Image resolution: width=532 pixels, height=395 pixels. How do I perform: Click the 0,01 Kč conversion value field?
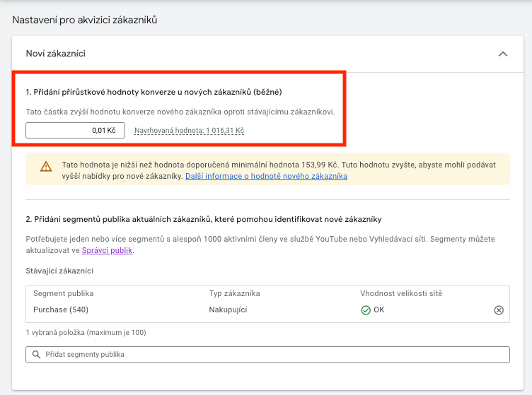[76, 130]
